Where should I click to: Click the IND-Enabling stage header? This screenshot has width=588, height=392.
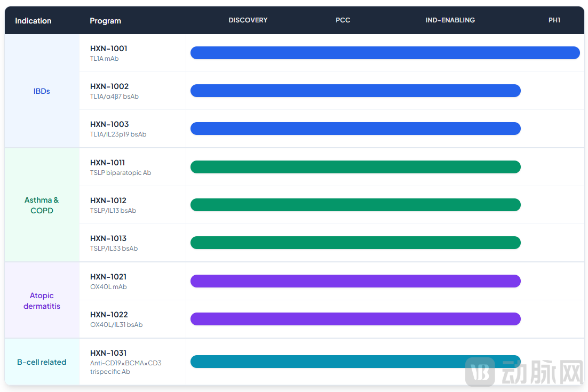click(x=450, y=20)
